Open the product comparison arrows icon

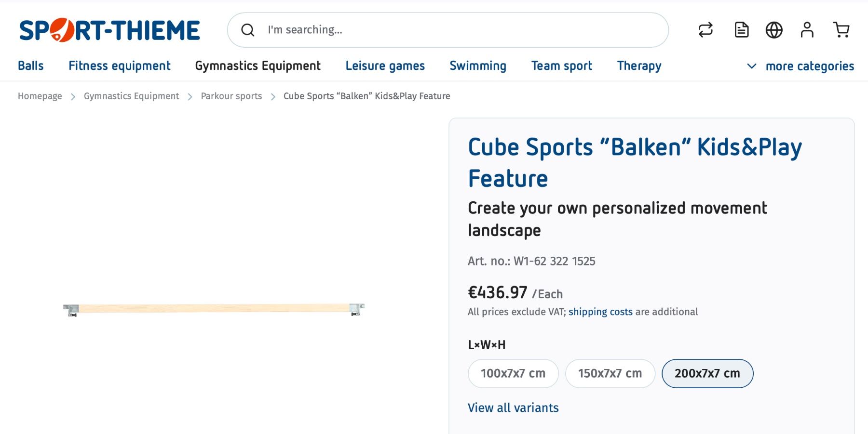[705, 30]
